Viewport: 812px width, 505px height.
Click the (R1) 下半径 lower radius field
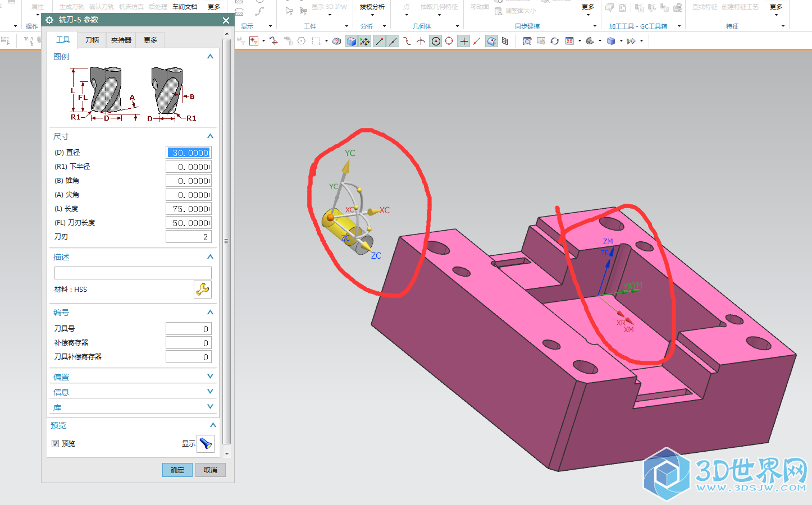pos(189,167)
